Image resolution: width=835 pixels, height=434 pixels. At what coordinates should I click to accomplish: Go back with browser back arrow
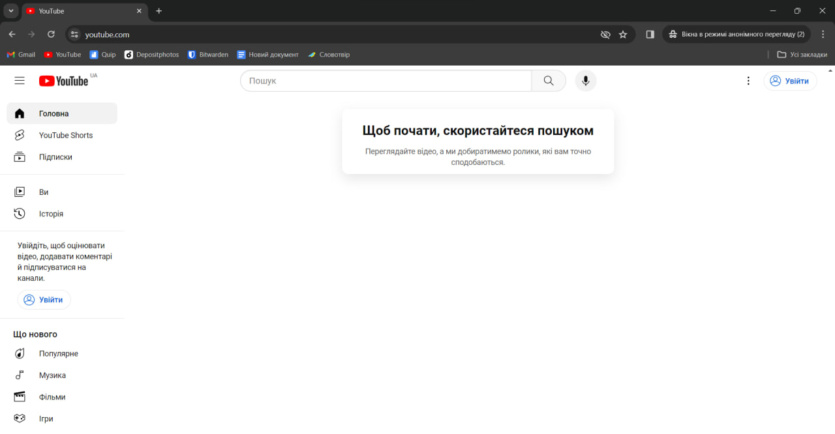(x=12, y=34)
